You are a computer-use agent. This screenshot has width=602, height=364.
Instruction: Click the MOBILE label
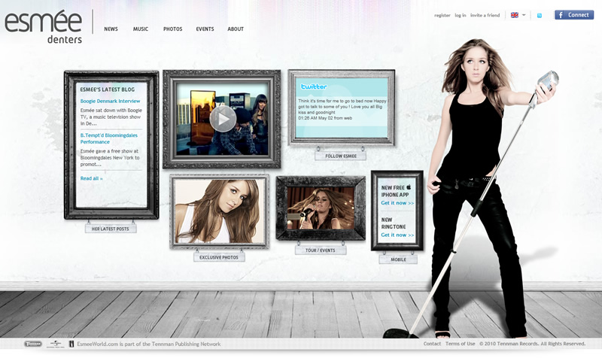[x=398, y=259]
